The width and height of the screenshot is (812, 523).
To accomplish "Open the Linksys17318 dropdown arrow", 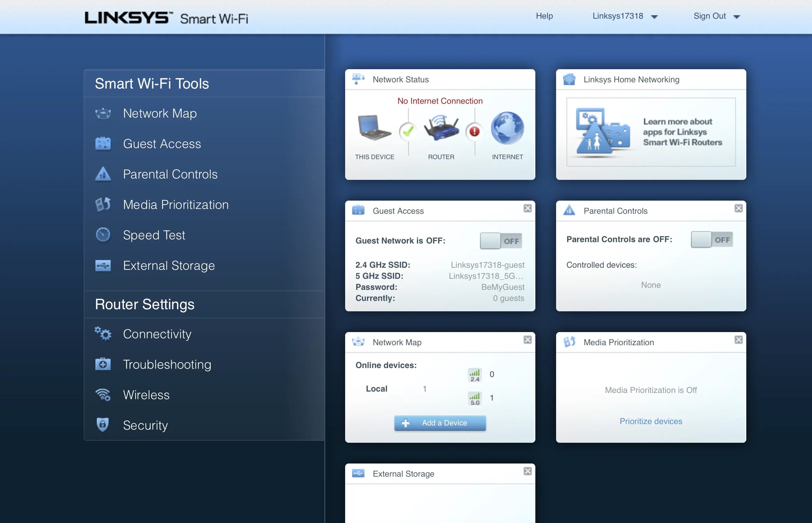I will pyautogui.click(x=654, y=17).
